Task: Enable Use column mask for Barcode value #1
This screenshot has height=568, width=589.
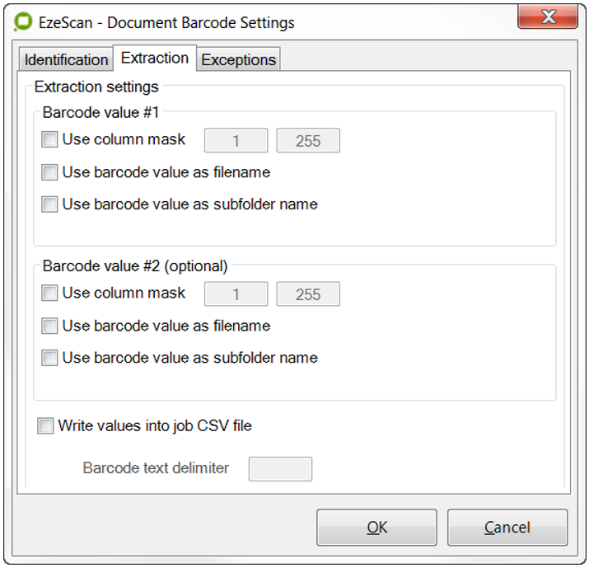Action: pos(50,139)
